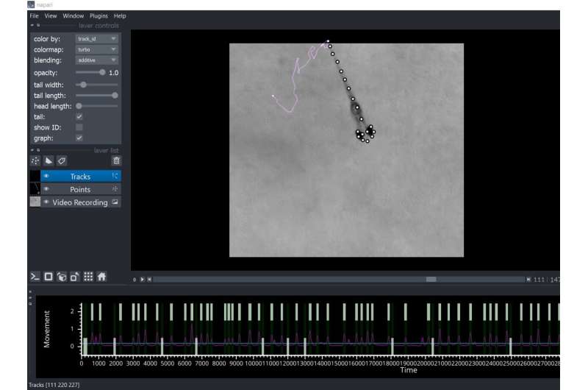Open the colormap turbo dropdown
Screen dimensions: 588x390
97,49
